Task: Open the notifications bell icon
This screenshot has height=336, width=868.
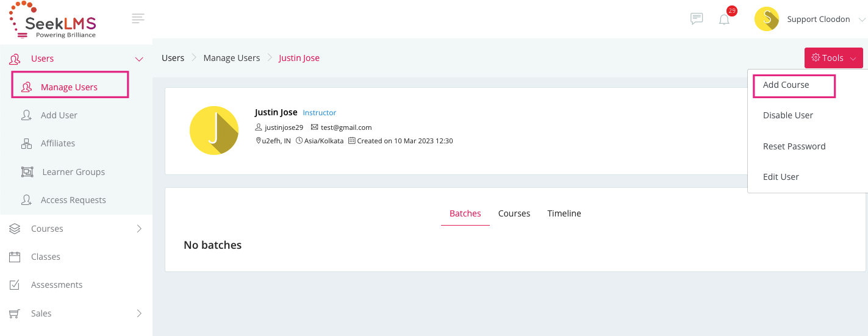Action: pos(724,20)
